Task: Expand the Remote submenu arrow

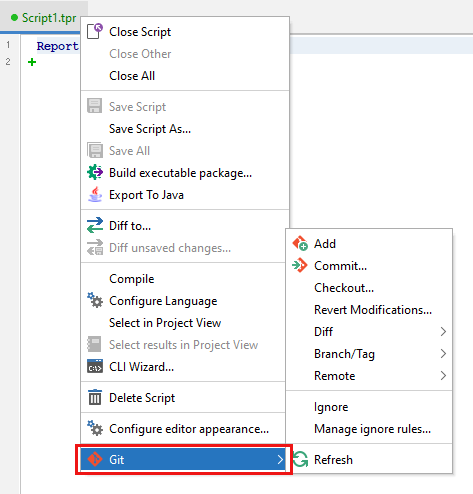Action: point(443,376)
